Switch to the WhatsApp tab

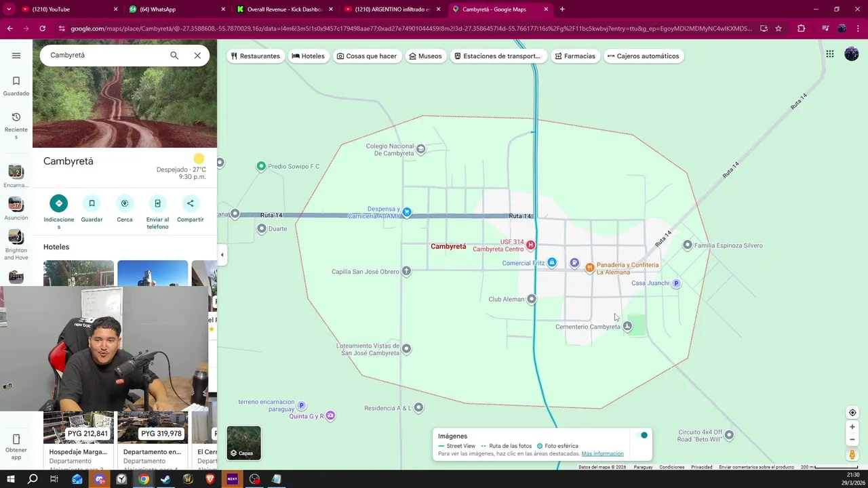click(x=176, y=9)
